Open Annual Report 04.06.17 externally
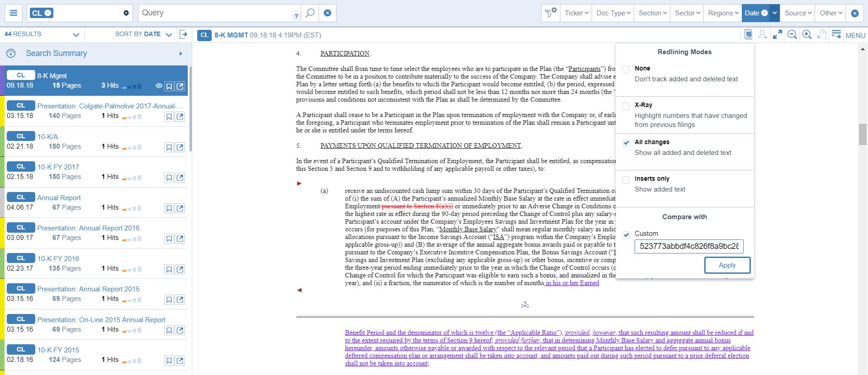 [x=180, y=208]
